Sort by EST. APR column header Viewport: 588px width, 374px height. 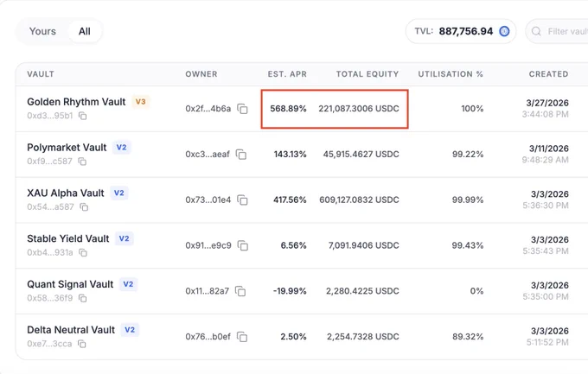287,74
